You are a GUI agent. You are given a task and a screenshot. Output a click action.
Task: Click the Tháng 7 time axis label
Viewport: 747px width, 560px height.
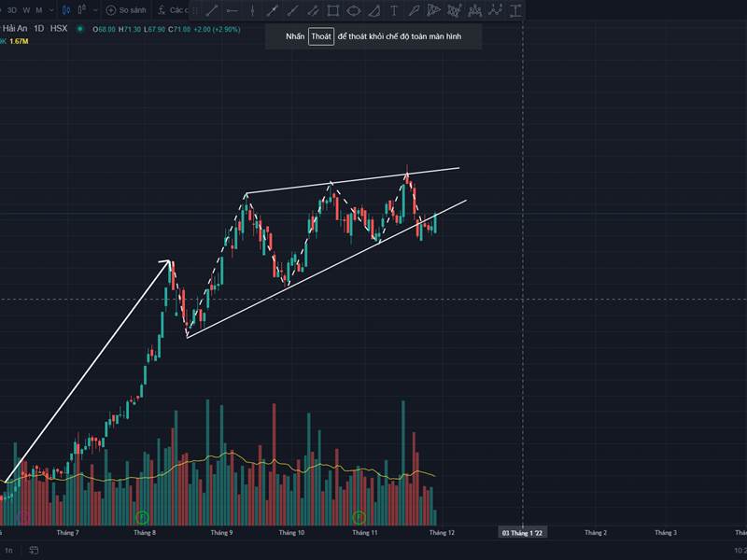coord(67,532)
